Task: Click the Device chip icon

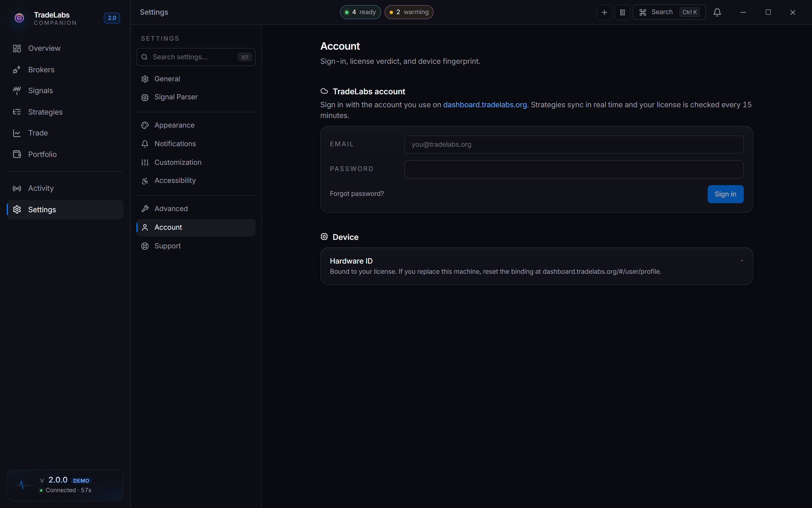Action: (324, 237)
